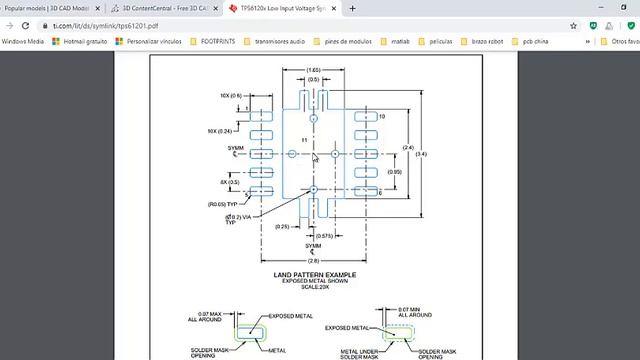Open the pines de modulos bookmark folder
This screenshot has width=640, height=360.
click(342, 41)
